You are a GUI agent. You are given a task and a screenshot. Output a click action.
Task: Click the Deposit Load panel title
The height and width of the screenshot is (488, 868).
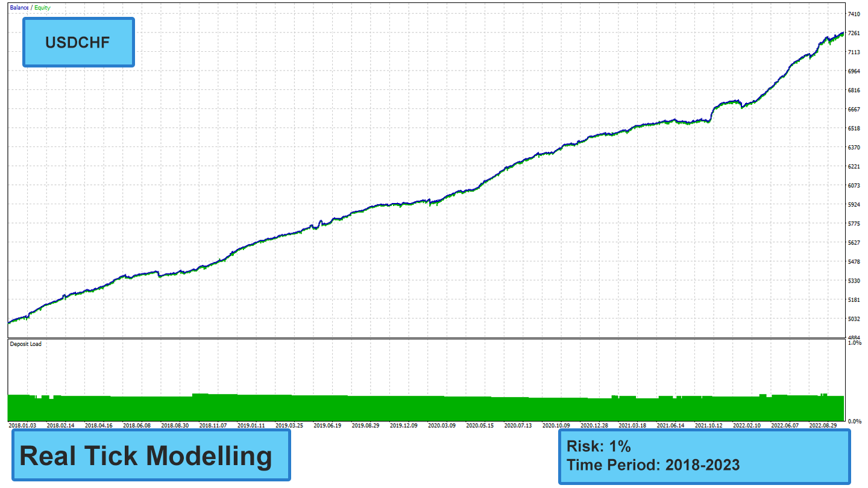coord(26,344)
